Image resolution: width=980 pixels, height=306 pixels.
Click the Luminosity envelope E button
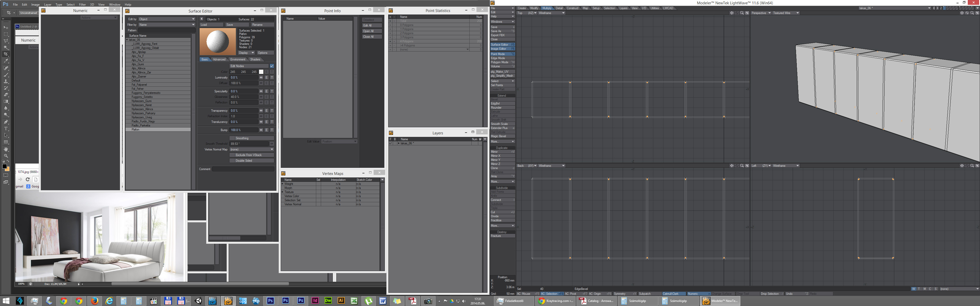click(x=267, y=78)
